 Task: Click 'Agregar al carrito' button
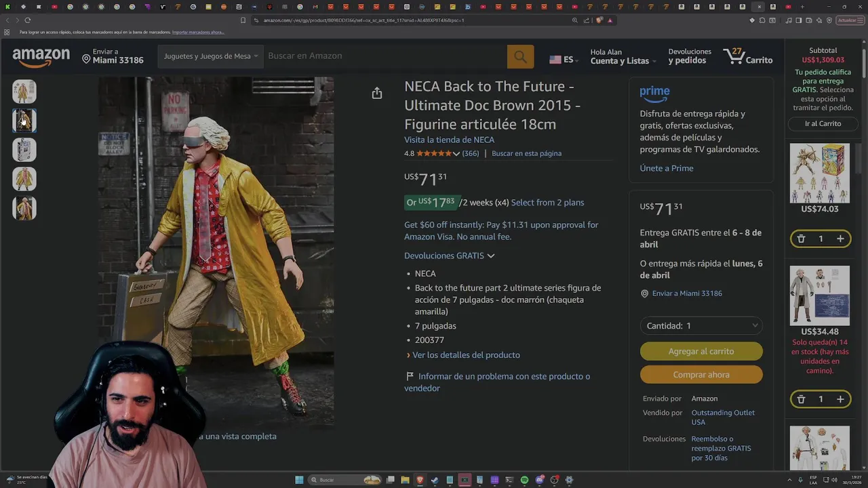point(701,351)
